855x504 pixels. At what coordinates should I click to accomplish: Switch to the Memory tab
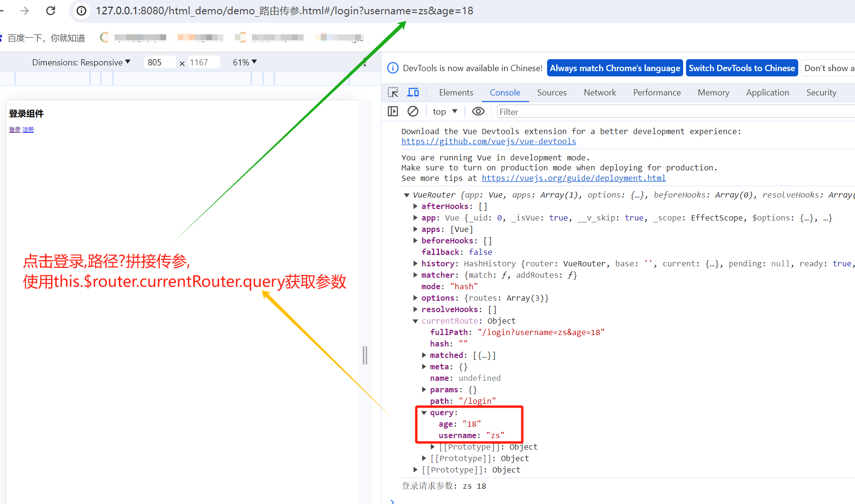pos(713,92)
